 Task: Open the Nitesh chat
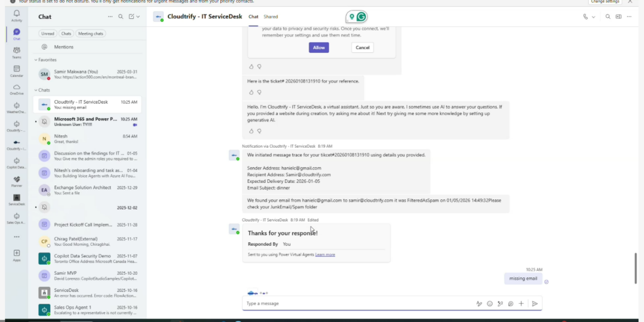click(x=87, y=139)
